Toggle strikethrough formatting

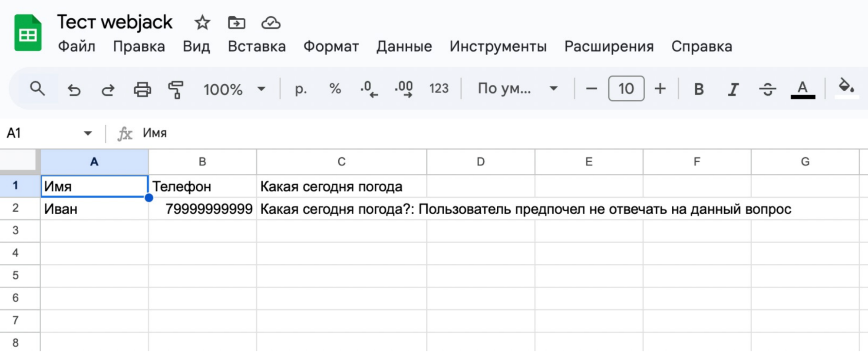[767, 89]
